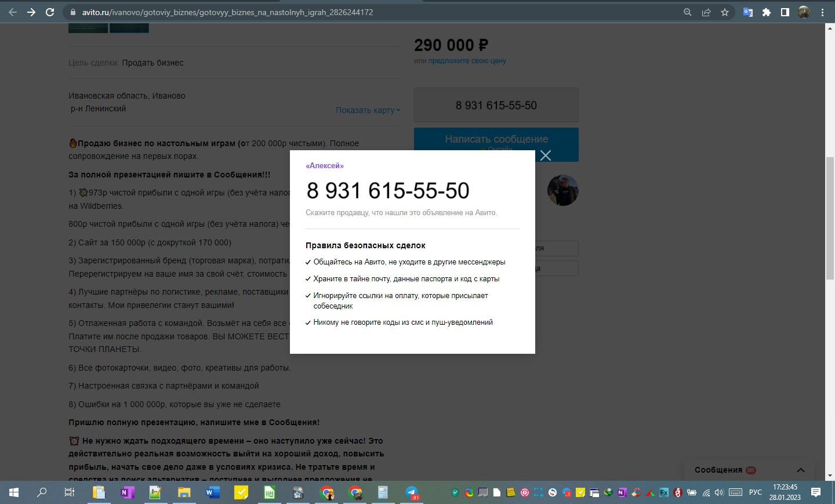Open the Chrome profile avatar
Viewport: 835px width, 504px height.
[x=804, y=12]
